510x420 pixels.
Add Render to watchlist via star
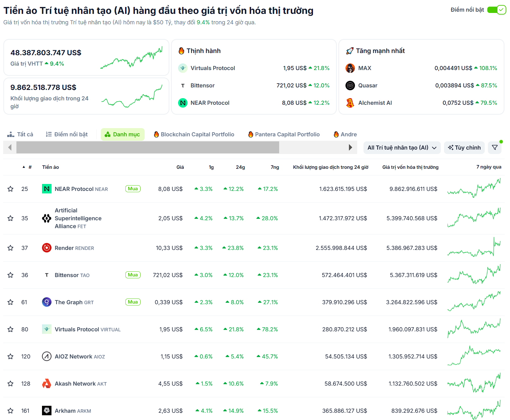[x=10, y=248]
